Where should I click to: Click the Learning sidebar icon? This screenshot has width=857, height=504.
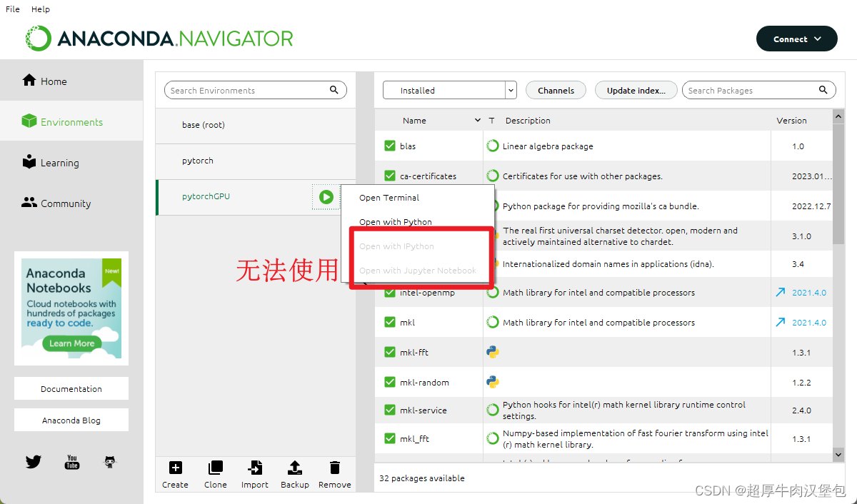tap(29, 161)
